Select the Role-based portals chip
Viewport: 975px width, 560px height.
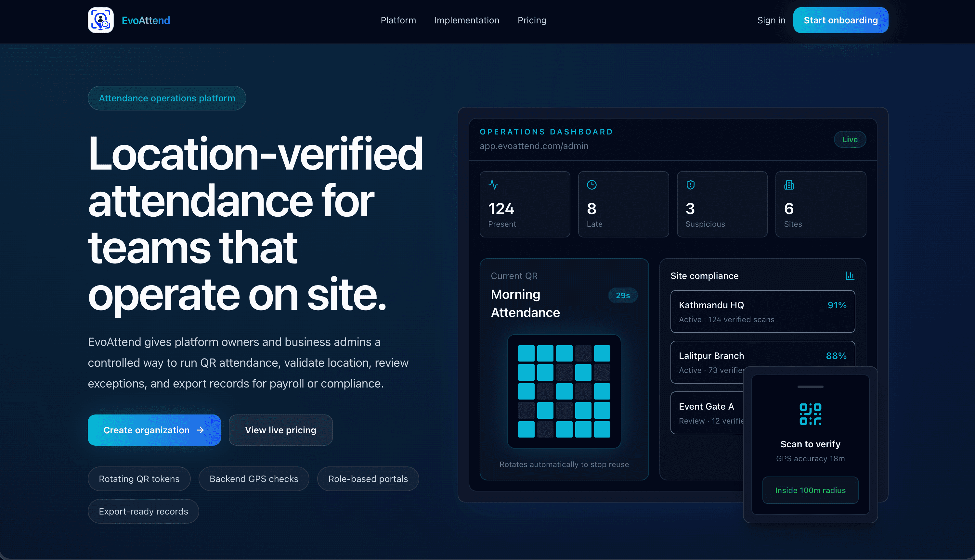[368, 479]
